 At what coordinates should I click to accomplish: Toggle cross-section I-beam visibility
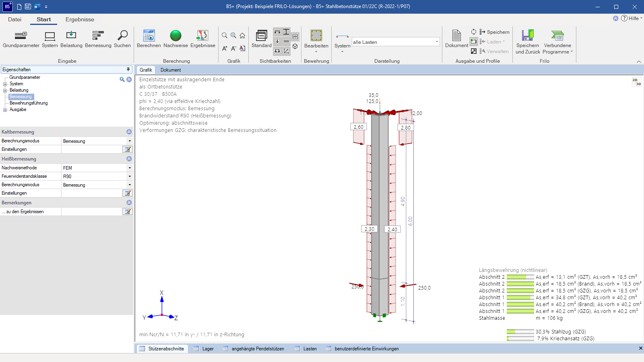(286, 32)
